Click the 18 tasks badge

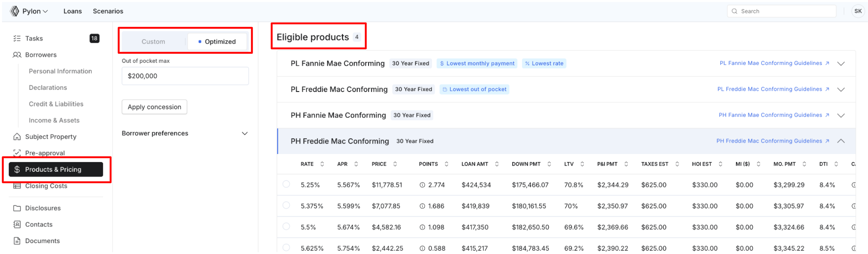[x=94, y=38]
